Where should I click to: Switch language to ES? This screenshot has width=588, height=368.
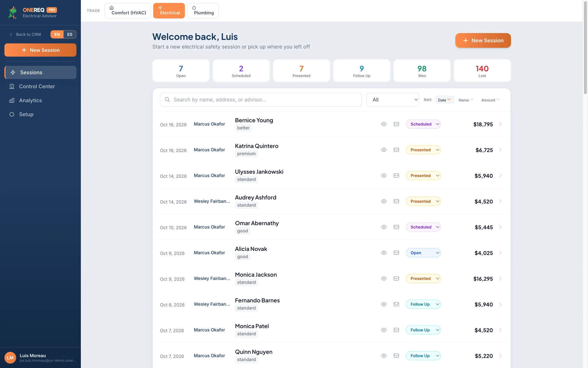[70, 35]
